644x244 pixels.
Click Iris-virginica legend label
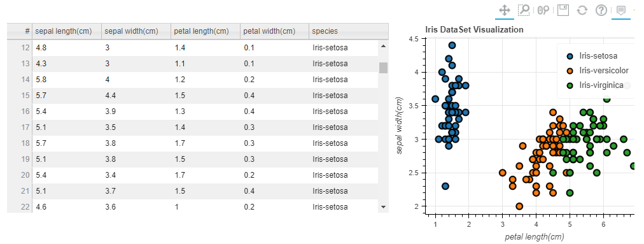tap(601, 85)
